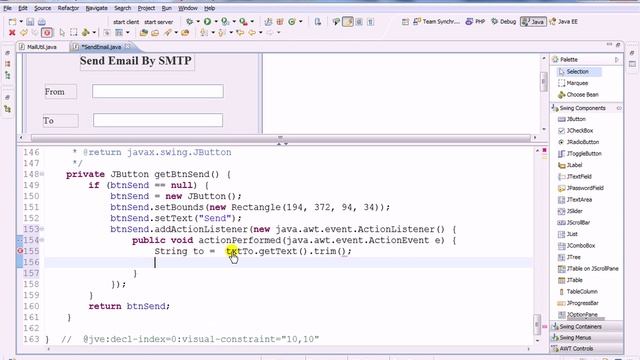This screenshot has width=640, height=360.
Task: Choose JCheckBox palette component
Action: click(x=576, y=131)
